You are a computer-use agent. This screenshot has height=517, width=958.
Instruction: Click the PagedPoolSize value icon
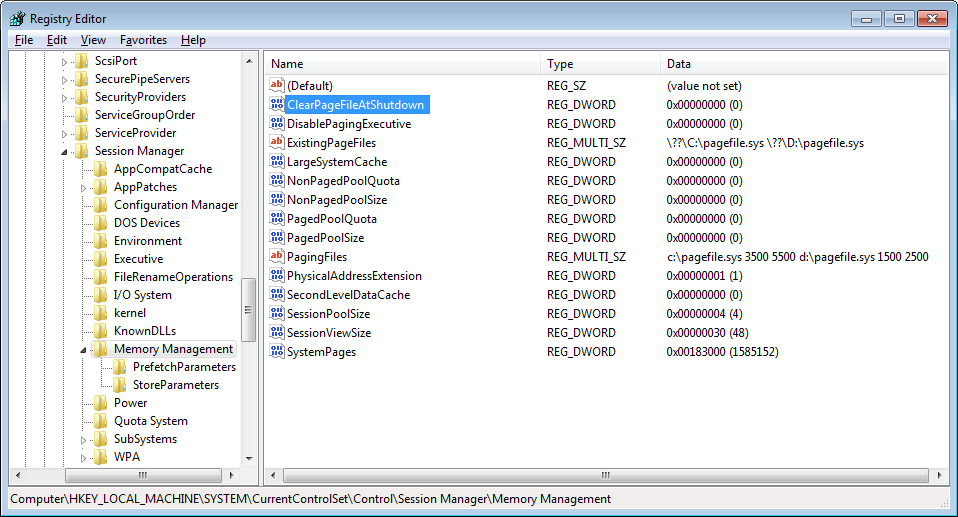[277, 237]
